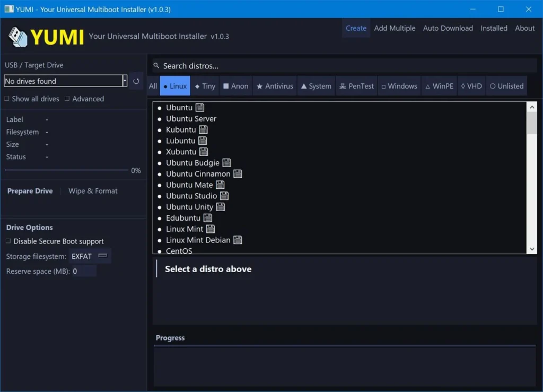The image size is (543, 392).
Task: Select Linux Mint in the distro list
Action: click(185, 229)
